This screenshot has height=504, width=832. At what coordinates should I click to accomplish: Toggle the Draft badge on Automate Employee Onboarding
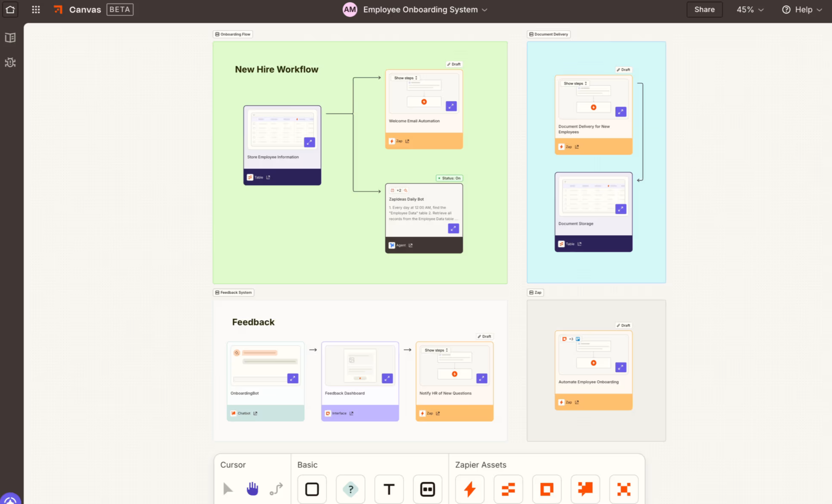[623, 325]
